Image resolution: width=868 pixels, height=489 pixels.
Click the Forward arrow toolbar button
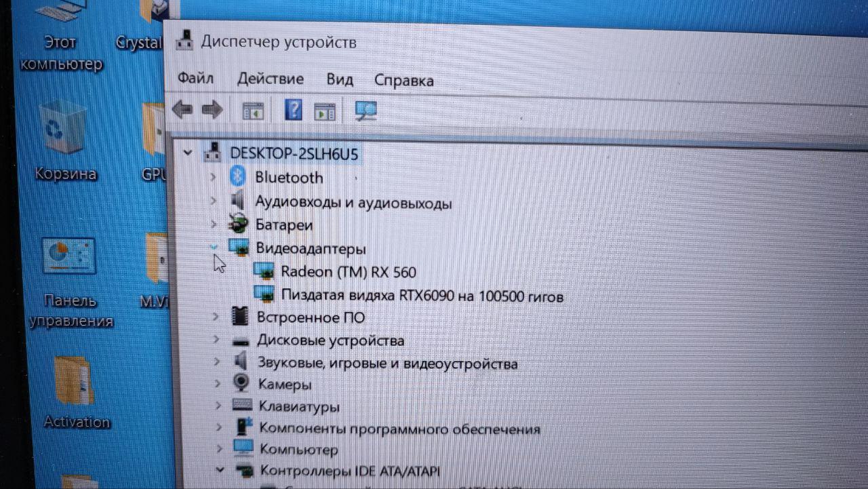click(x=213, y=110)
